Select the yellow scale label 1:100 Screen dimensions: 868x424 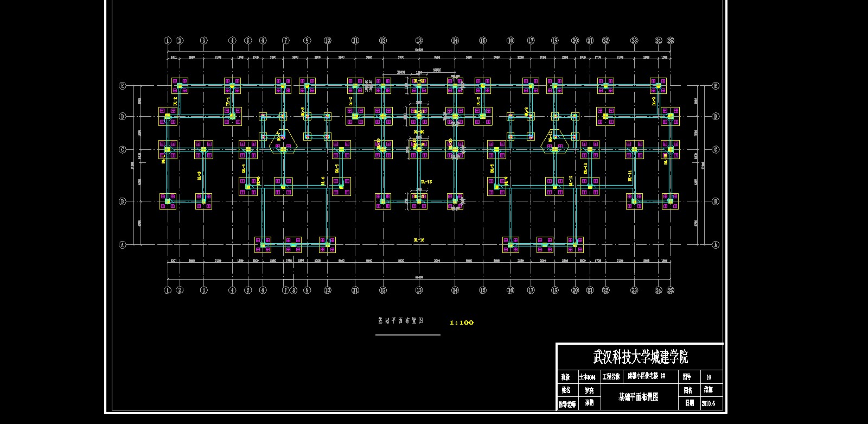(x=462, y=322)
